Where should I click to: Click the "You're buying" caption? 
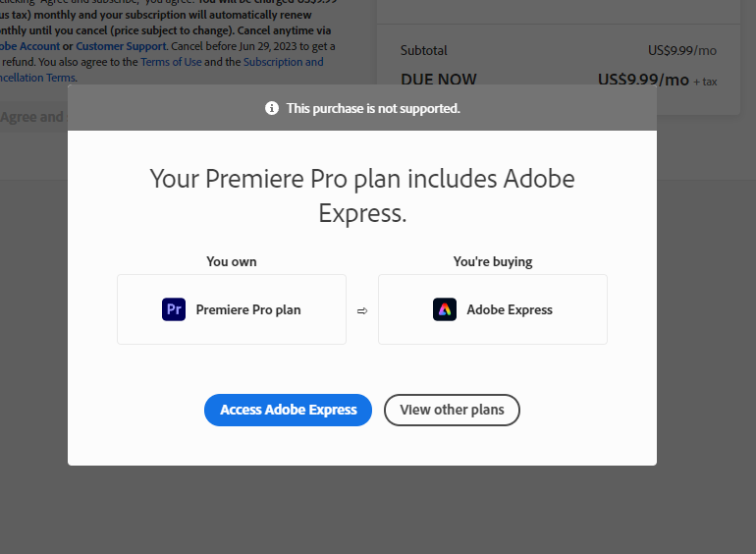493,261
